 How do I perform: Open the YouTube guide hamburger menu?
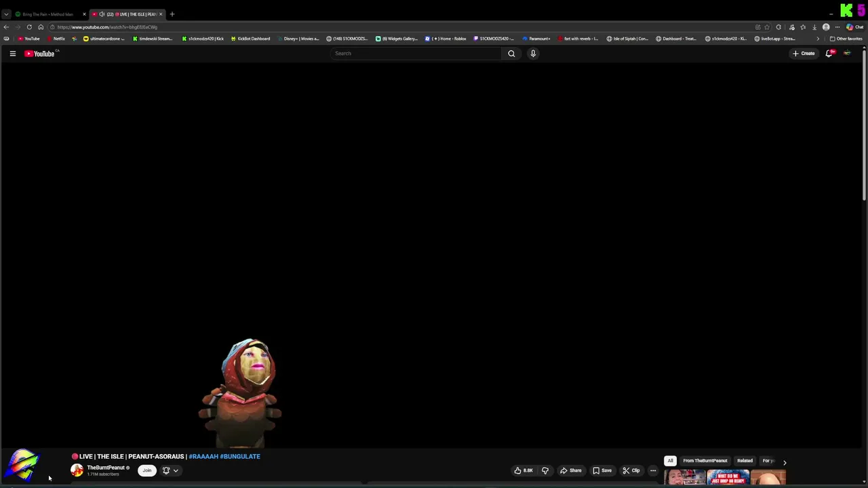point(12,54)
